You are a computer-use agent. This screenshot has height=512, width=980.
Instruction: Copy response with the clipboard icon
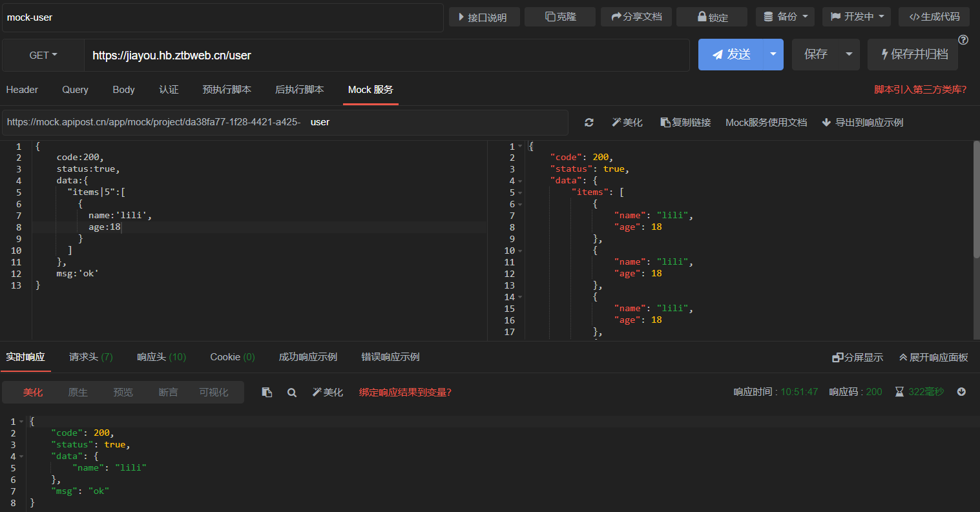point(267,393)
